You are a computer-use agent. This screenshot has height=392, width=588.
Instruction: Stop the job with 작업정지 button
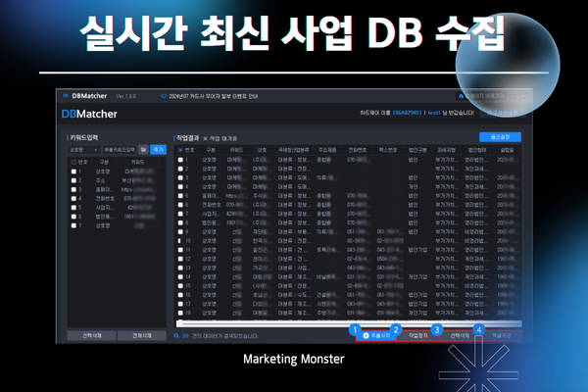(417, 336)
